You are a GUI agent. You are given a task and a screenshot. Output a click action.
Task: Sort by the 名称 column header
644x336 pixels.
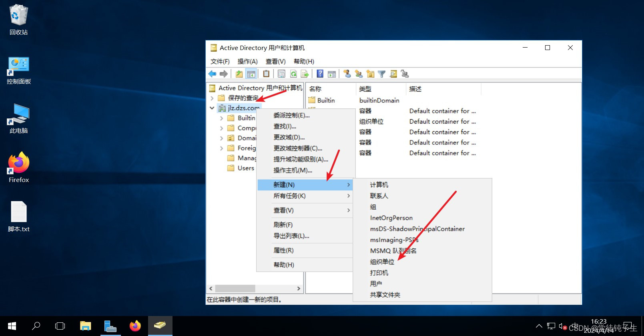(x=331, y=89)
